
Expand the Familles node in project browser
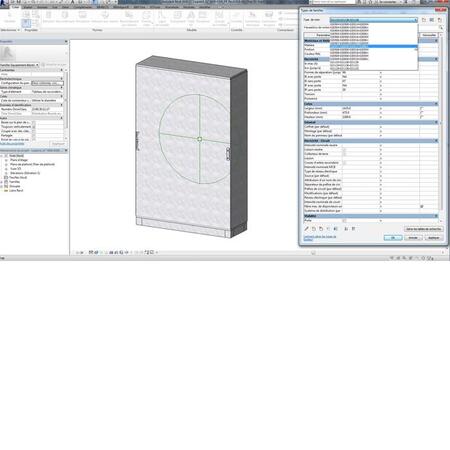click(x=2, y=182)
